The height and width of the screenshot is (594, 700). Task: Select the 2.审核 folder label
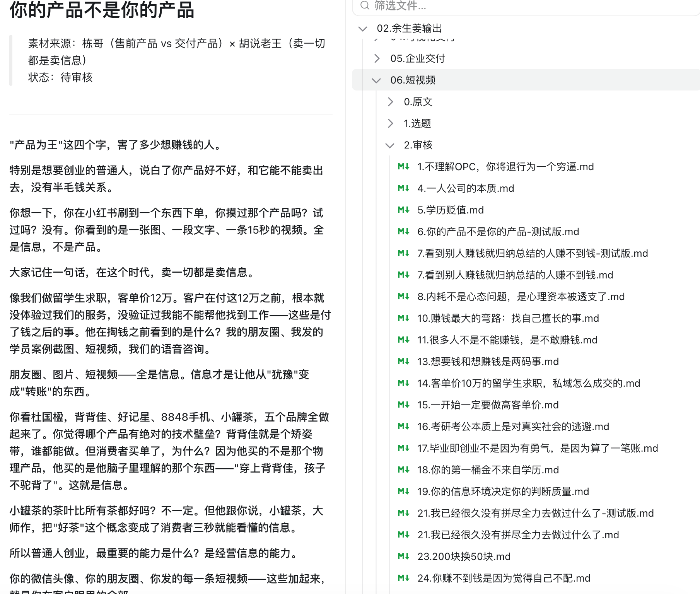418,145
